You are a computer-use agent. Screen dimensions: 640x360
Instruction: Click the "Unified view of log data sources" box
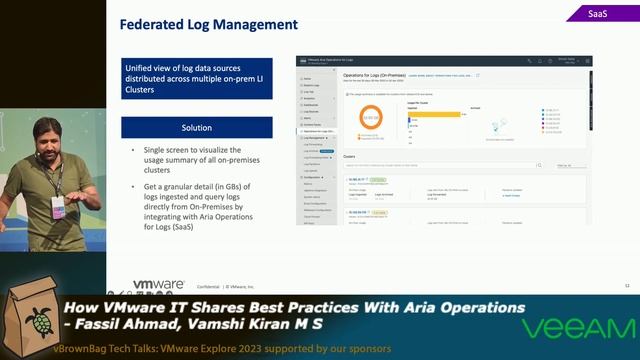197,78
